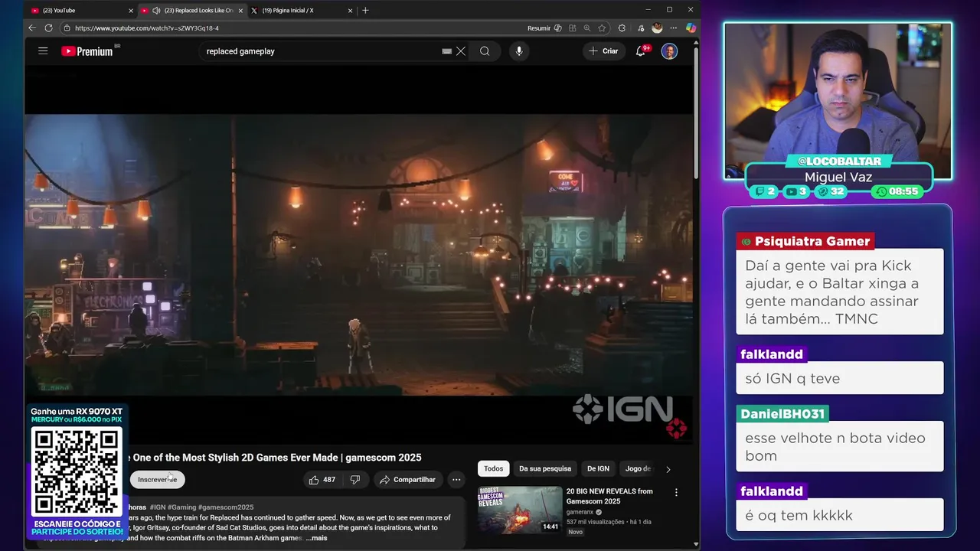Open options menu for gameranx video

(x=676, y=493)
